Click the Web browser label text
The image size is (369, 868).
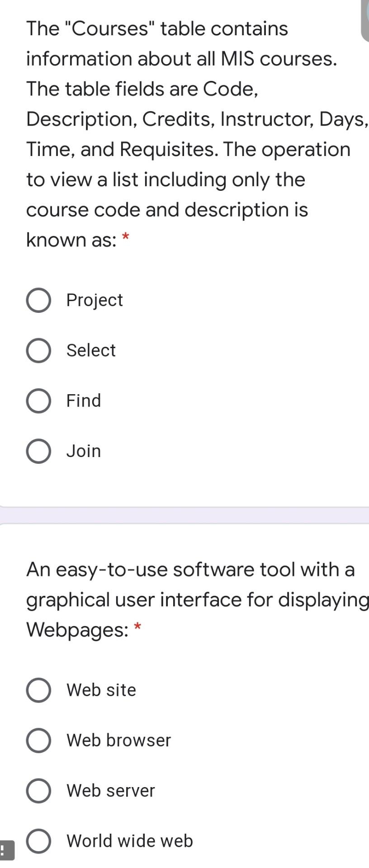pos(118,740)
